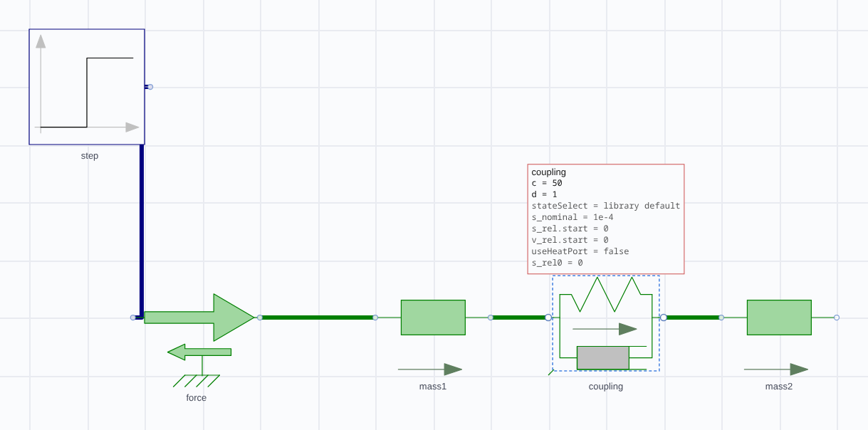The width and height of the screenshot is (868, 430).
Task: Select the coupling spring-damper component
Action: (606, 322)
